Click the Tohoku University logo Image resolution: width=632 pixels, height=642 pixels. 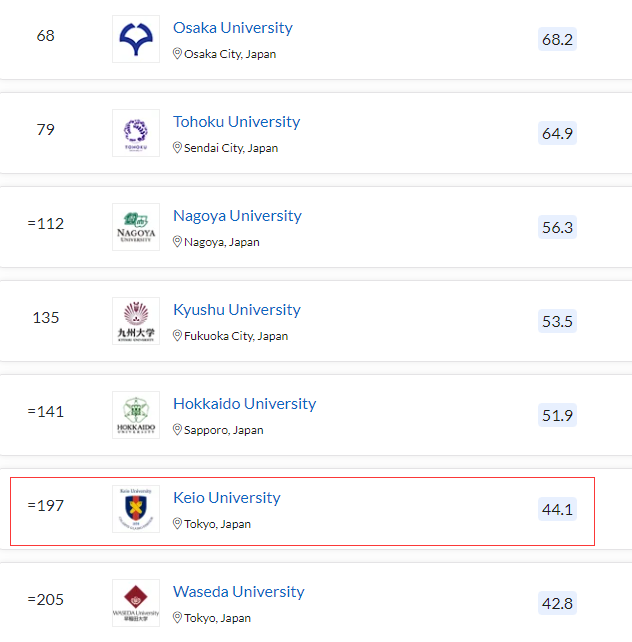click(x=136, y=133)
